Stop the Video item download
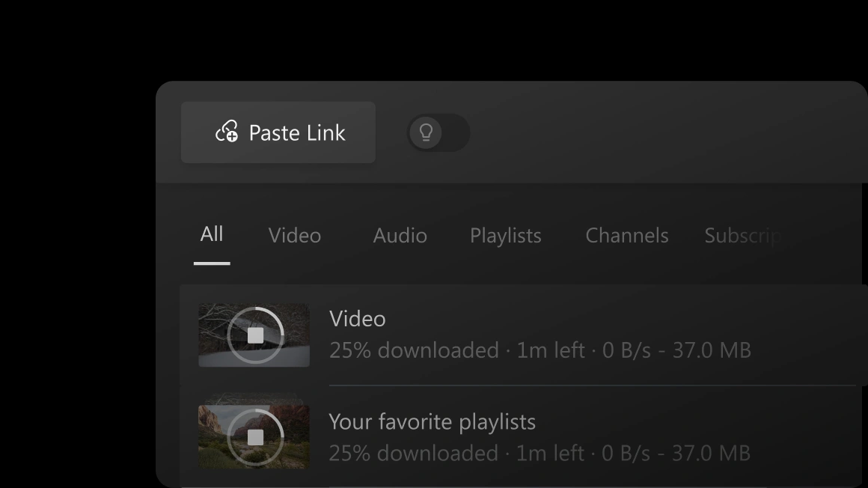The image size is (868, 488). tap(255, 335)
